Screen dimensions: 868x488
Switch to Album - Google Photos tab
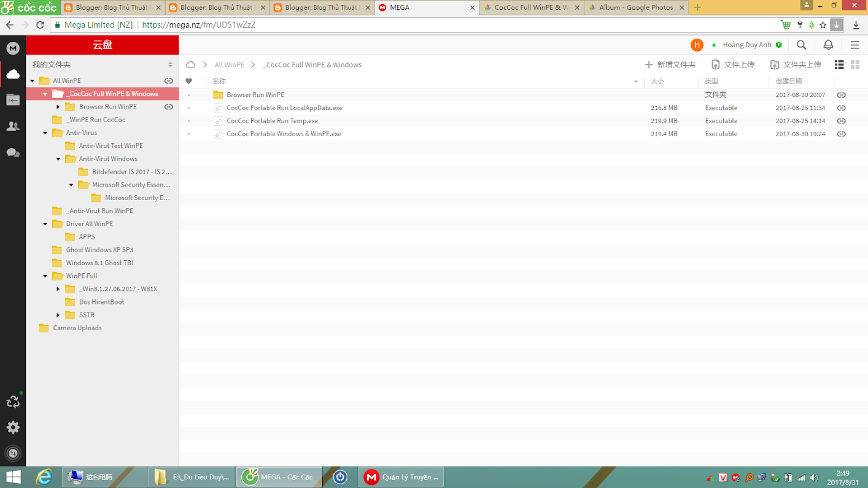click(636, 7)
